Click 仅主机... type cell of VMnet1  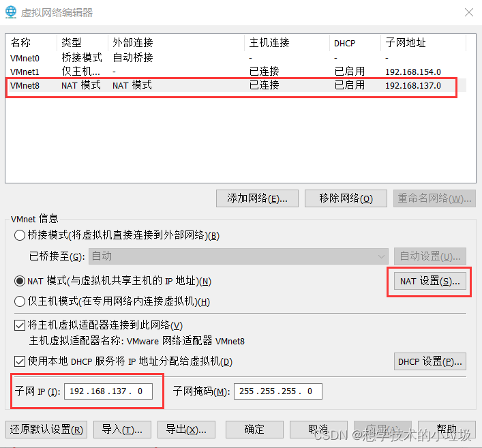(81, 72)
